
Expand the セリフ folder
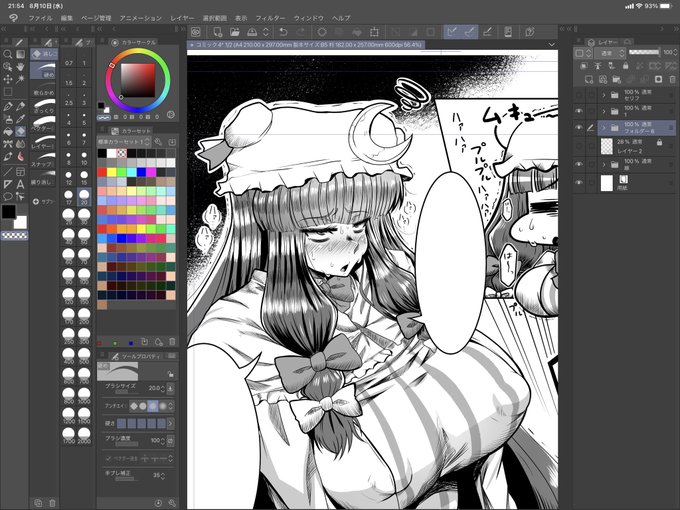point(604,95)
